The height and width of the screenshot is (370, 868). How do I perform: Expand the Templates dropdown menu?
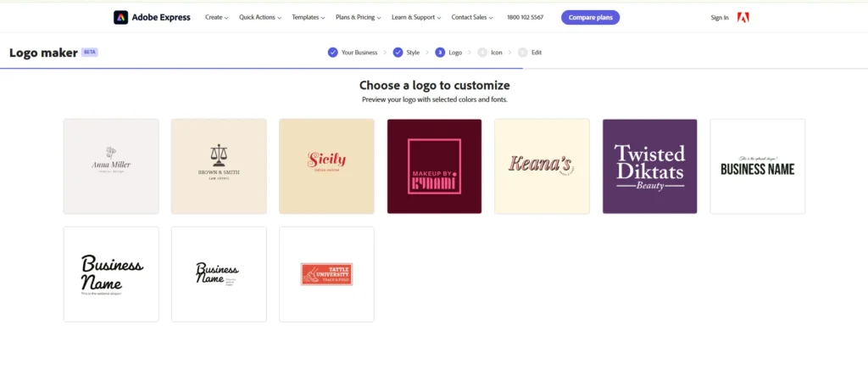point(309,17)
